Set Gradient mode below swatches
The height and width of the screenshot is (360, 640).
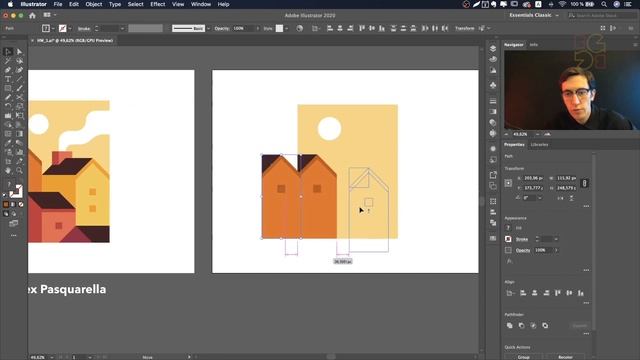[13, 204]
